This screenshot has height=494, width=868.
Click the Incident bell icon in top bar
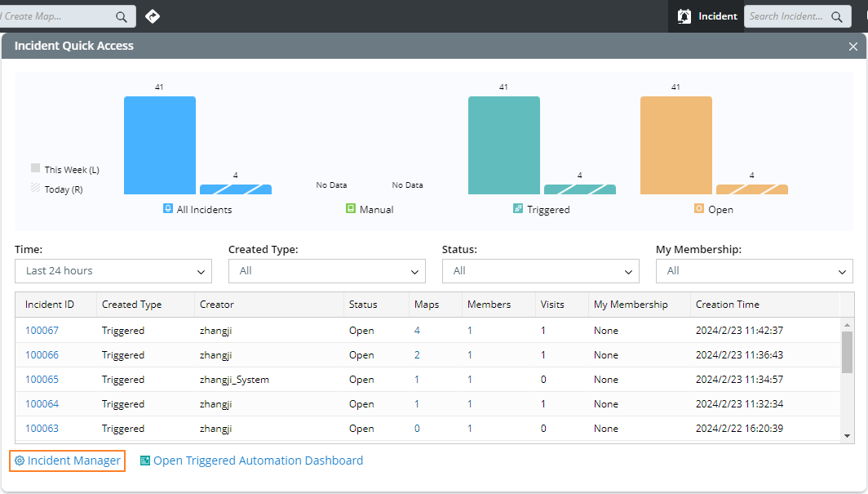(684, 16)
